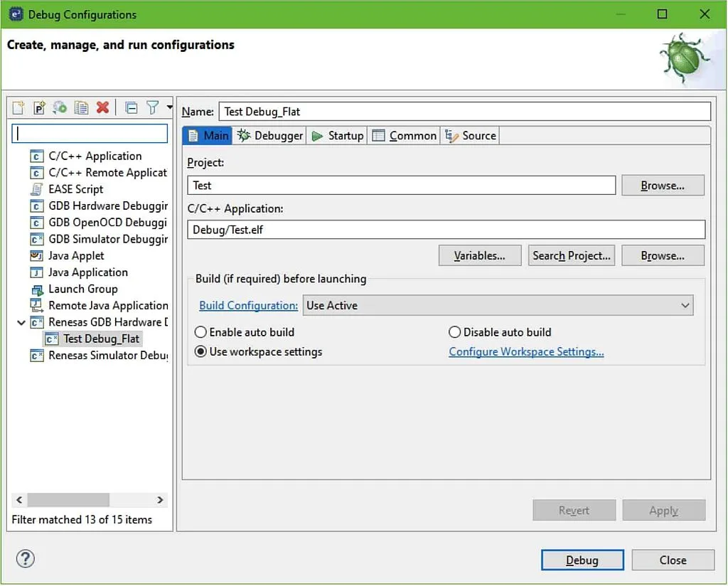Collapse all configuration tree items
The width and height of the screenshot is (728, 586).
pos(132,107)
